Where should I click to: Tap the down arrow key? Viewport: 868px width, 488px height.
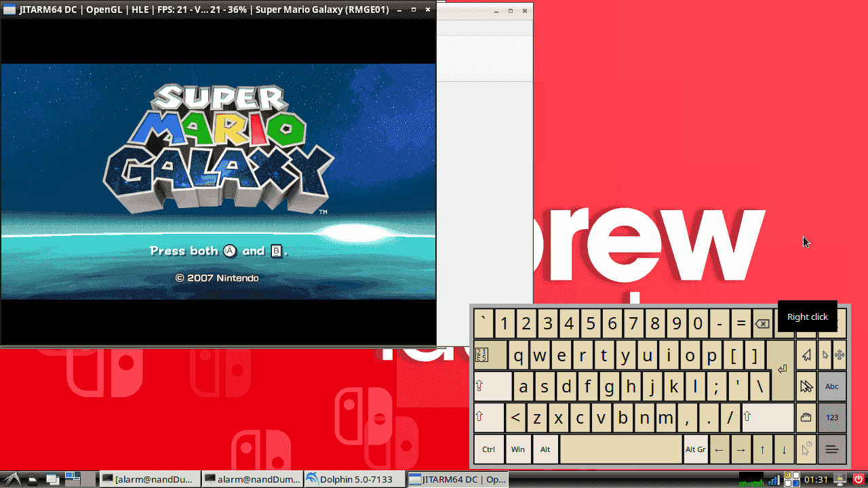pyautogui.click(x=785, y=449)
